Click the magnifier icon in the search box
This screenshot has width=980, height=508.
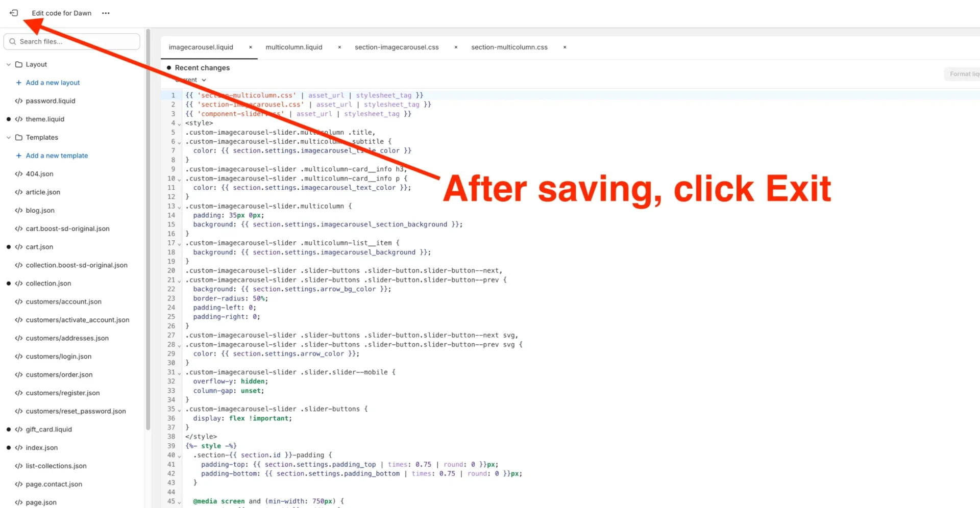13,41
